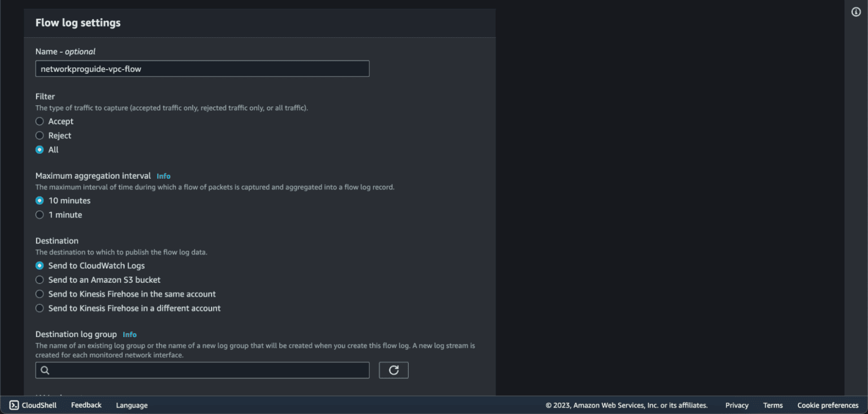Open Cookie preferences in the footer
868x414 pixels.
828,405
